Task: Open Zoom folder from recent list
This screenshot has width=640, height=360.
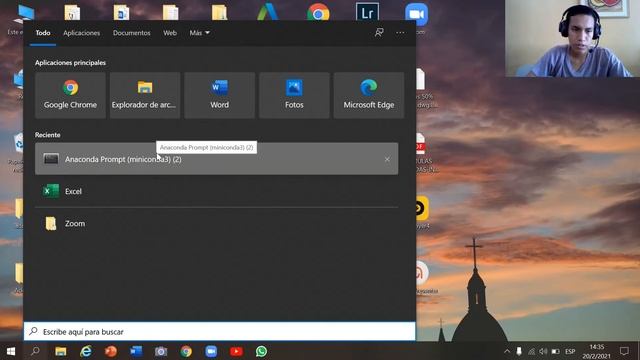Action: point(216,223)
